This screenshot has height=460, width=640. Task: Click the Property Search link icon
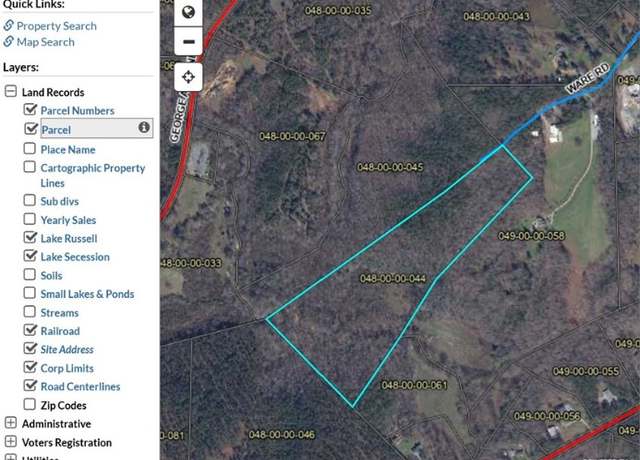pos(9,25)
